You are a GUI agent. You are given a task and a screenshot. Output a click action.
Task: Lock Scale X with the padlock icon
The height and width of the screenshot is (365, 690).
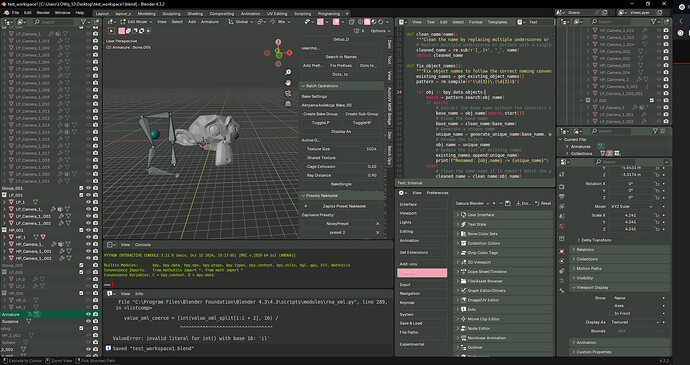coord(657,215)
